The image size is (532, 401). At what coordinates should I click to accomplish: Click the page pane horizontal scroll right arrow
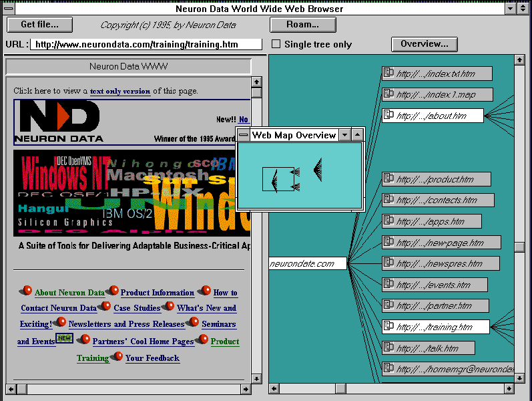coord(246,389)
